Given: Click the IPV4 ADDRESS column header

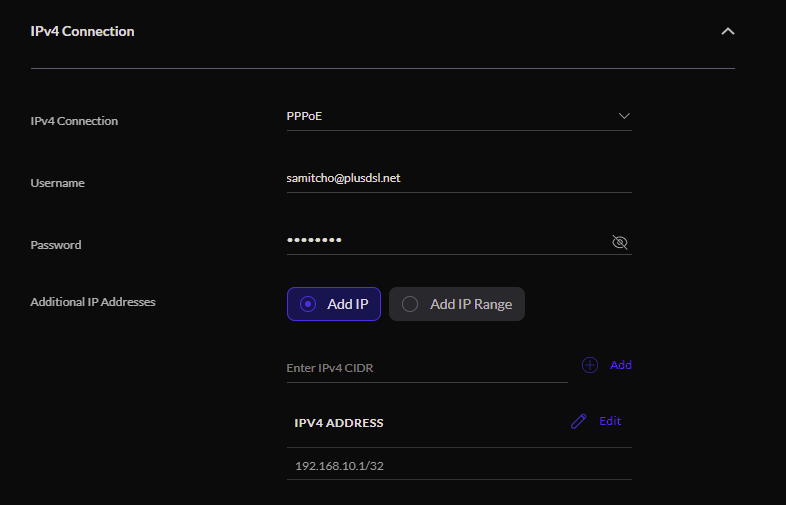Looking at the screenshot, I should click(x=339, y=423).
